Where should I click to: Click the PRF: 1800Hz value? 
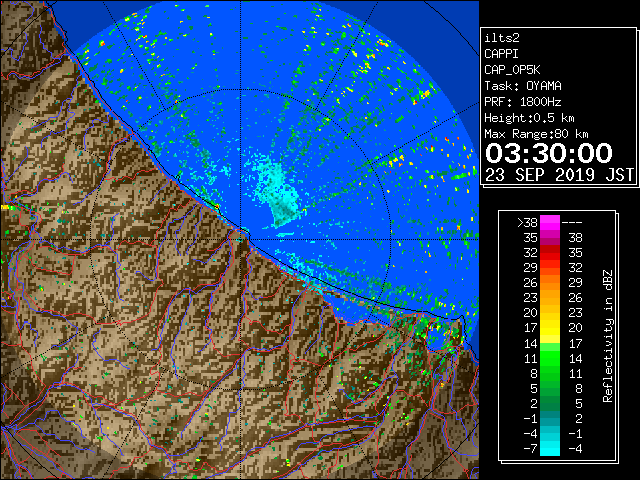pyautogui.click(x=523, y=102)
